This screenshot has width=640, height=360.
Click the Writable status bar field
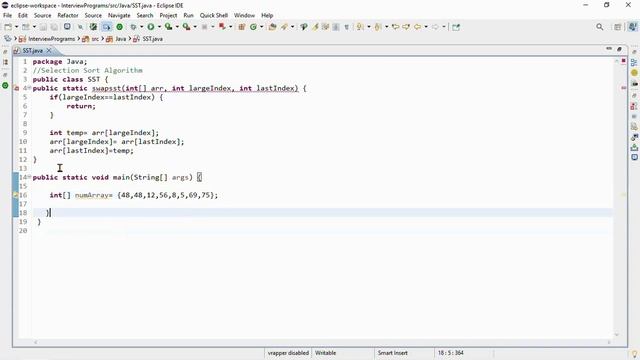click(x=325, y=353)
